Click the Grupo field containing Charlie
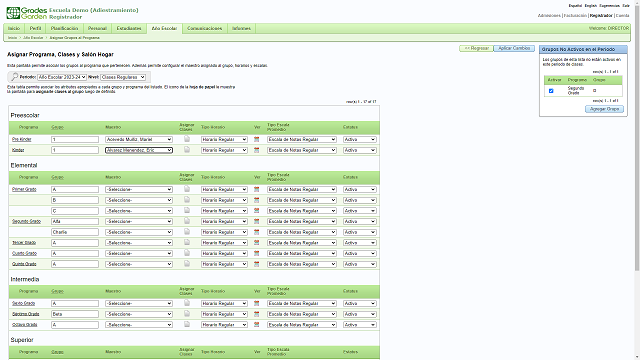Image resolution: width=640 pixels, height=360 pixels. click(x=75, y=232)
